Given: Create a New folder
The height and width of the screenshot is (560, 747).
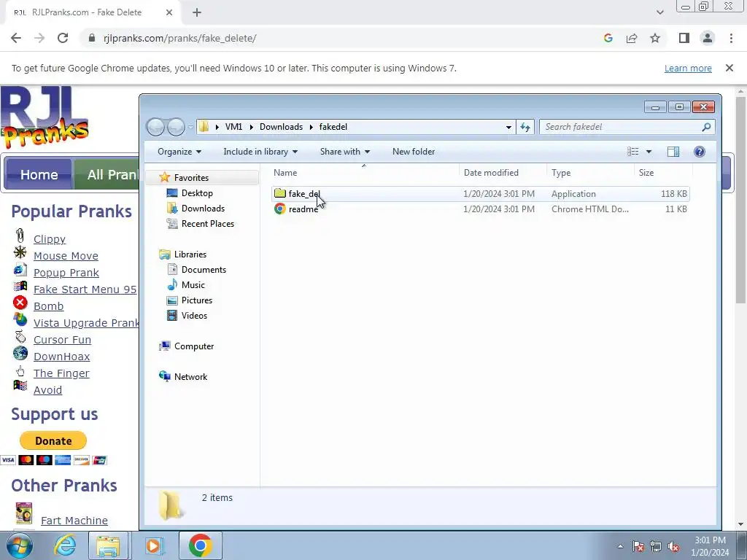Looking at the screenshot, I should tap(414, 152).
